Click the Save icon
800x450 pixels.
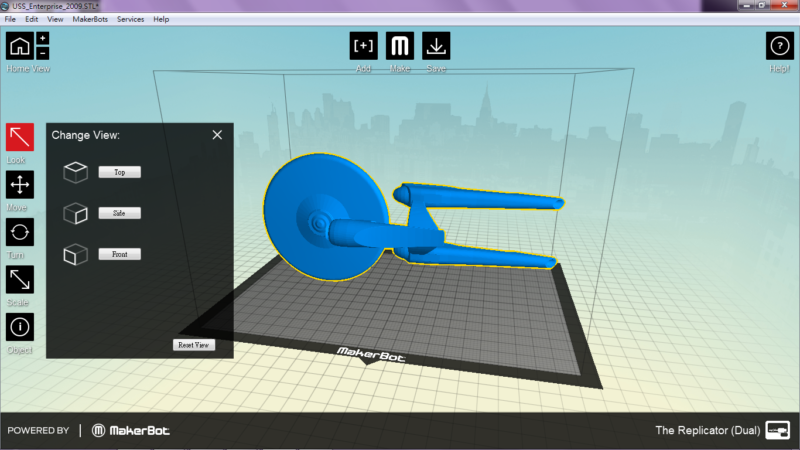click(x=436, y=46)
